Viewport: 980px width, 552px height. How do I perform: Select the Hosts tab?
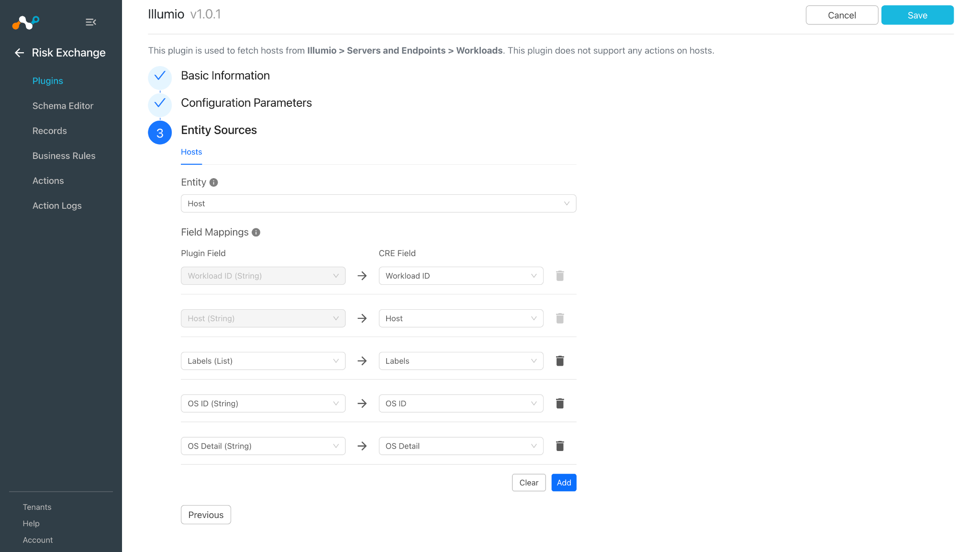coord(191,152)
